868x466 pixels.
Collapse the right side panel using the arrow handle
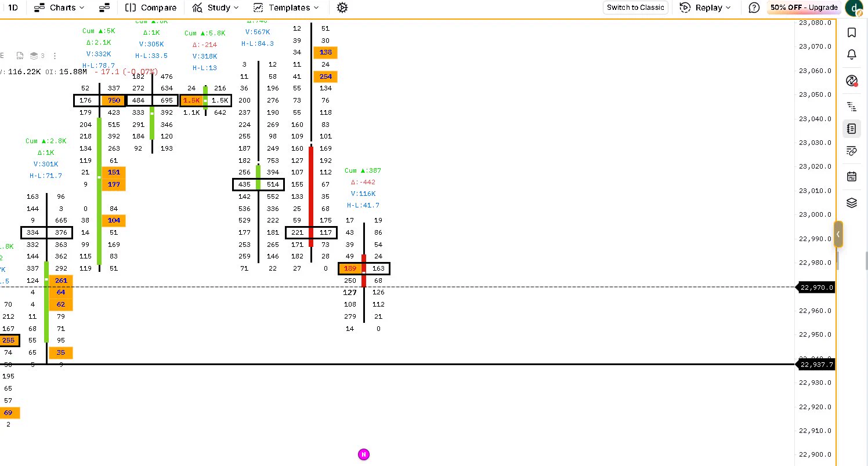coord(838,234)
